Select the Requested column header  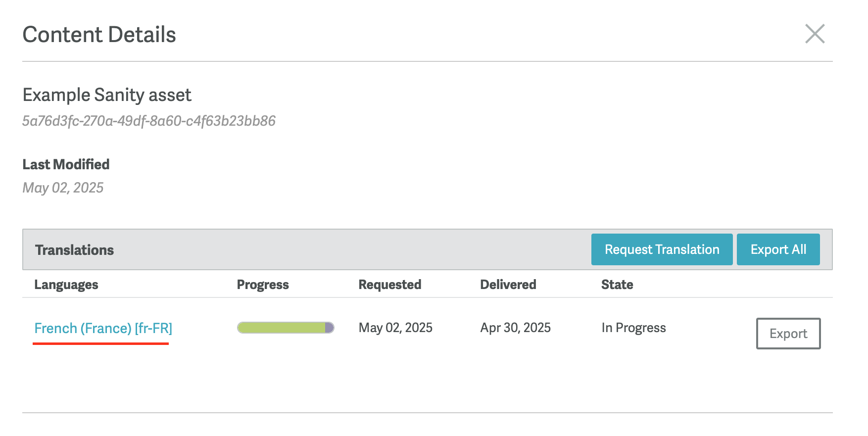point(390,285)
